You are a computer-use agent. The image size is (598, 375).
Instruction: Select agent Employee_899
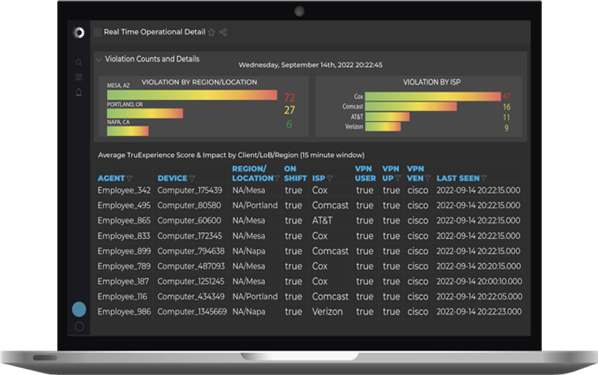[x=124, y=251]
